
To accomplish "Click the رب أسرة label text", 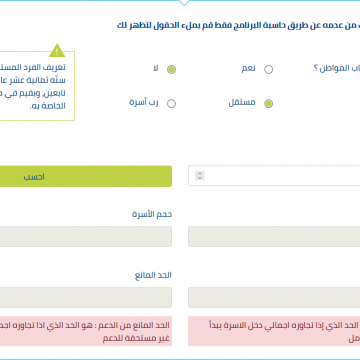I will click(x=144, y=103).
